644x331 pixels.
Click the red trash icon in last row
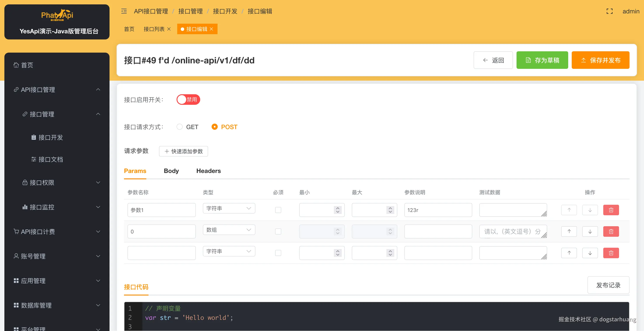[x=611, y=253]
